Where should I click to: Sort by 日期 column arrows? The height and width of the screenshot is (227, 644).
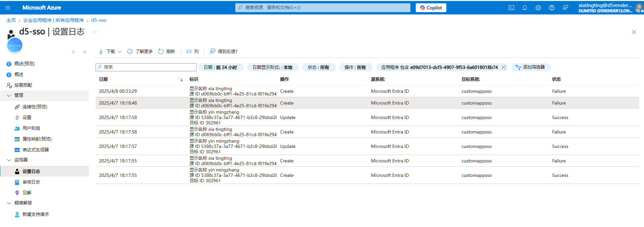[180, 79]
